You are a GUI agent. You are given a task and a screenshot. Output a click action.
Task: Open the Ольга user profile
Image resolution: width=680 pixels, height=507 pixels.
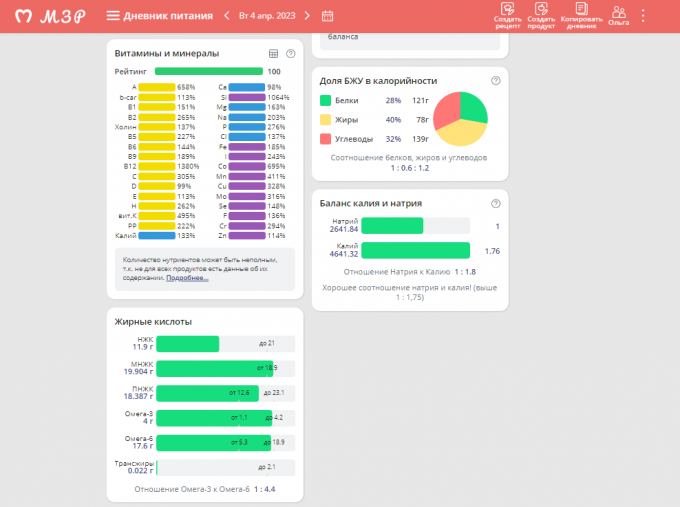[x=619, y=15]
